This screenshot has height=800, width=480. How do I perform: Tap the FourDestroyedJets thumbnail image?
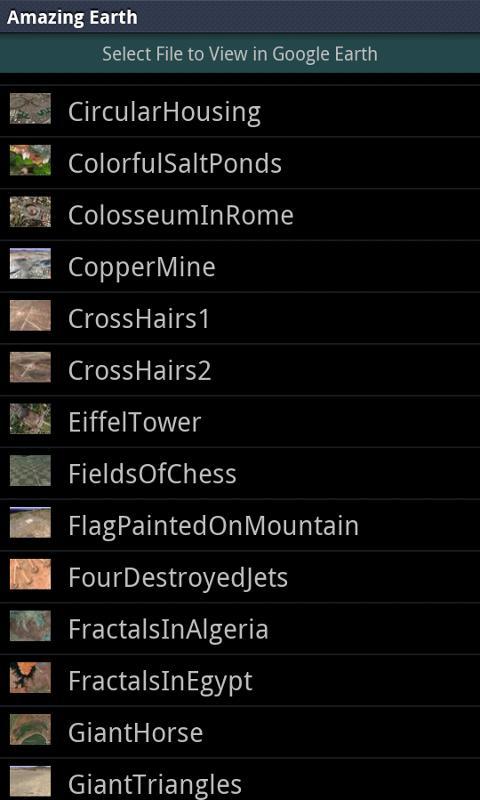30,574
